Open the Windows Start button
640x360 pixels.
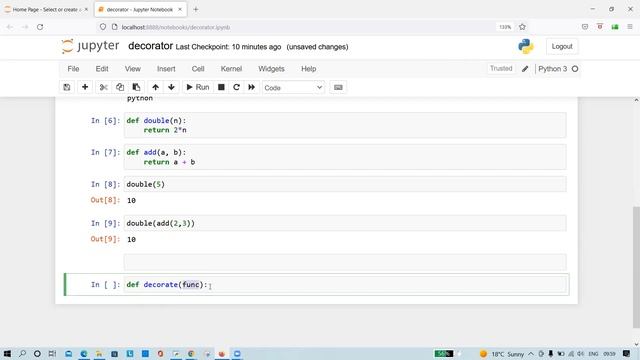coord(7,353)
